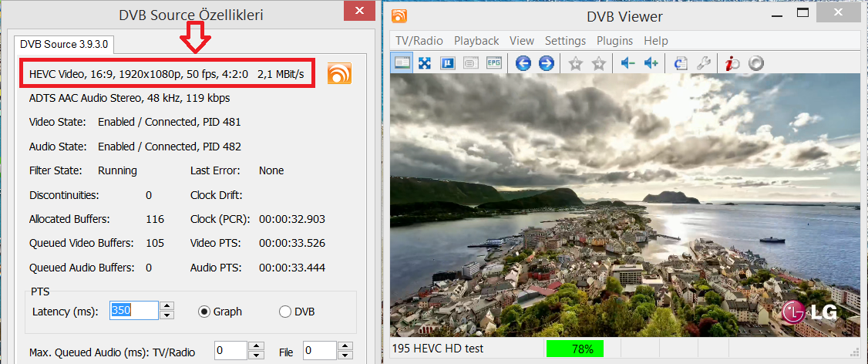Select the DVB PTS radio button
This screenshot has height=364, width=868.
[x=285, y=312]
